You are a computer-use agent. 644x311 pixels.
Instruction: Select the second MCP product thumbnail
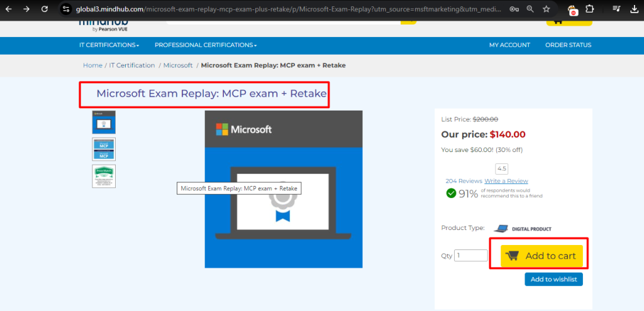(104, 150)
